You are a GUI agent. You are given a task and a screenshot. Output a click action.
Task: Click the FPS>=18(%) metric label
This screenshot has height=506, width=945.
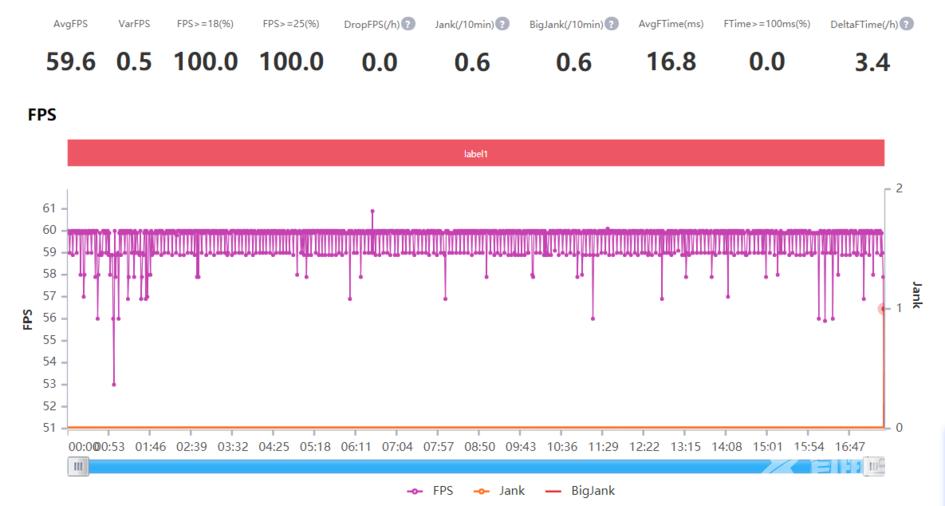205,23
